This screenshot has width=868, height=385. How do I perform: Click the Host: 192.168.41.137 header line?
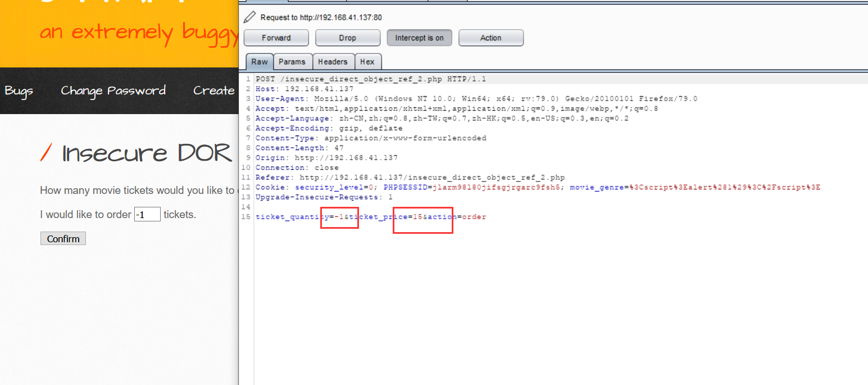pyautogui.click(x=305, y=89)
